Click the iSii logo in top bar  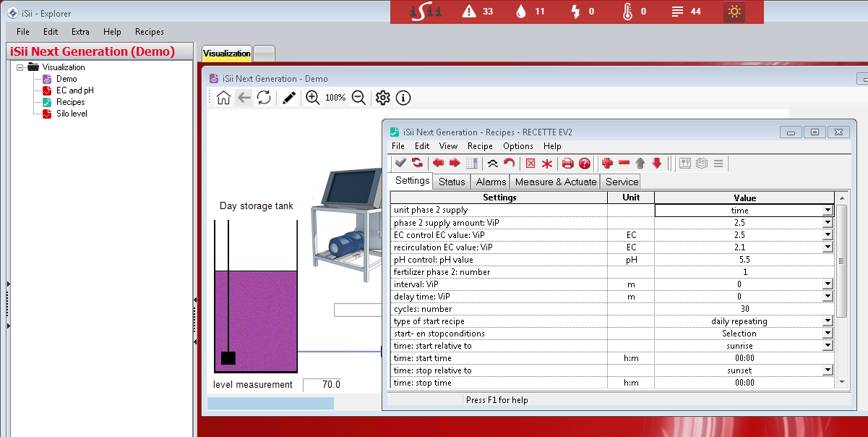tap(426, 12)
